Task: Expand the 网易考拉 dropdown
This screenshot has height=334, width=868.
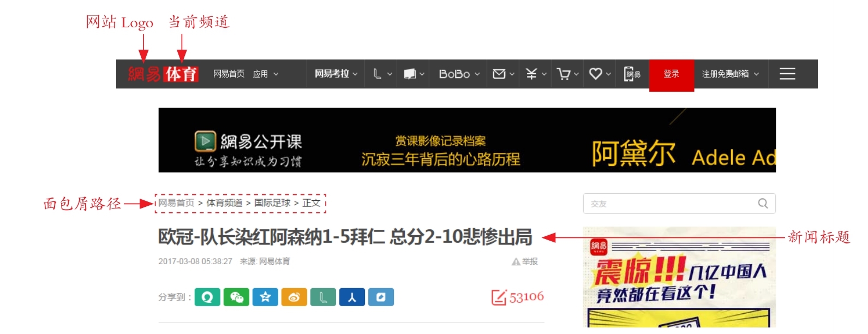Action: click(x=336, y=74)
